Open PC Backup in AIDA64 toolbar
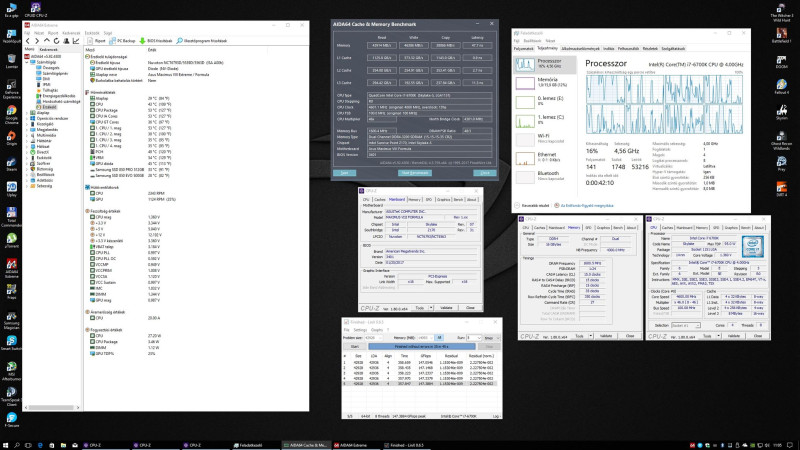800x450 pixels. tap(122, 41)
